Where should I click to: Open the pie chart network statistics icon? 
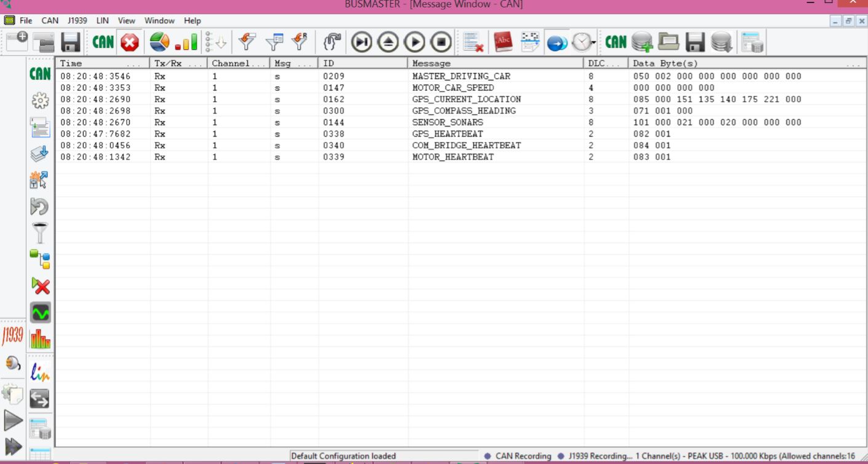160,42
